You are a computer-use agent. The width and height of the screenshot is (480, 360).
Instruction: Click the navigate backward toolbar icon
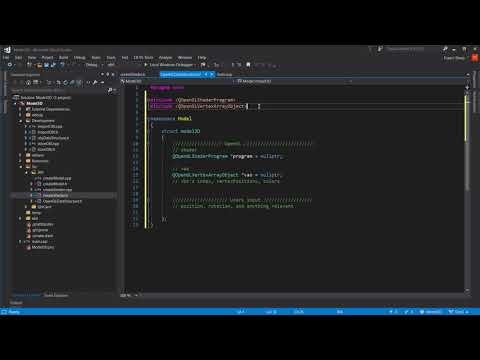(x=10, y=65)
